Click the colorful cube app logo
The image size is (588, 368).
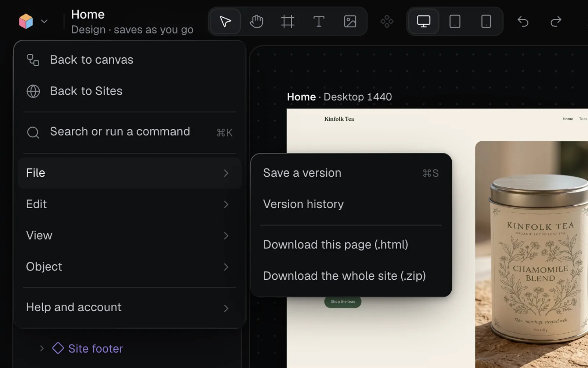(26, 21)
